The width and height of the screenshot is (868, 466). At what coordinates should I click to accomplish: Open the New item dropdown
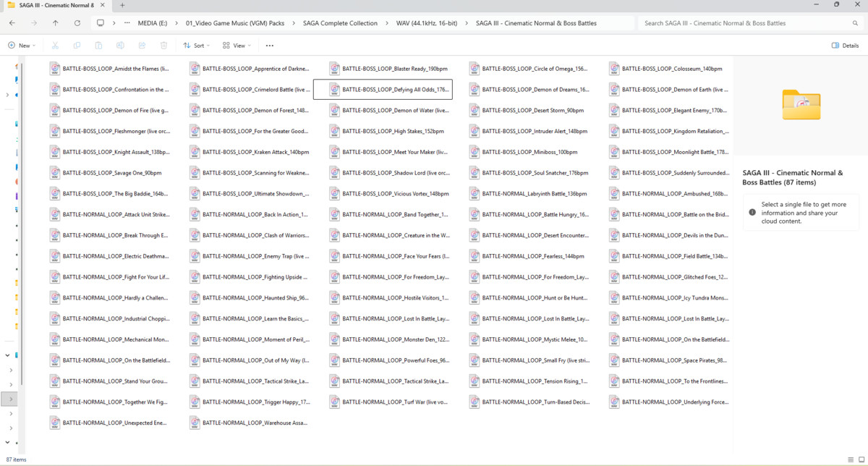pos(22,46)
